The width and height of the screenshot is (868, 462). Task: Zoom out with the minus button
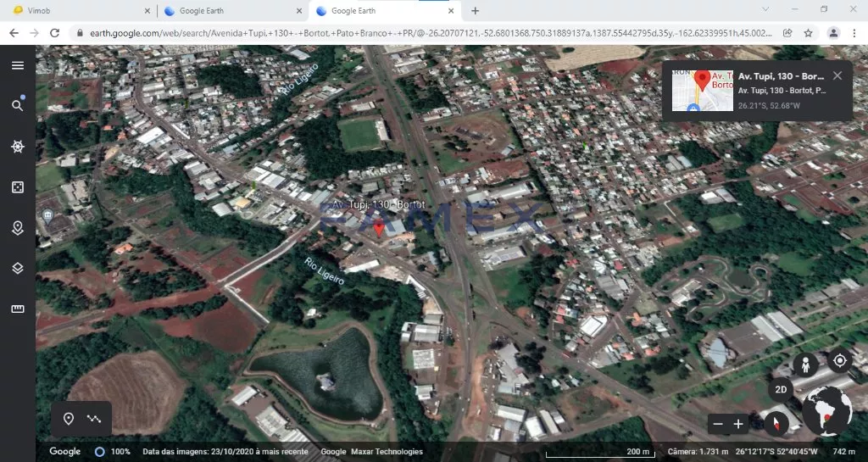point(718,424)
